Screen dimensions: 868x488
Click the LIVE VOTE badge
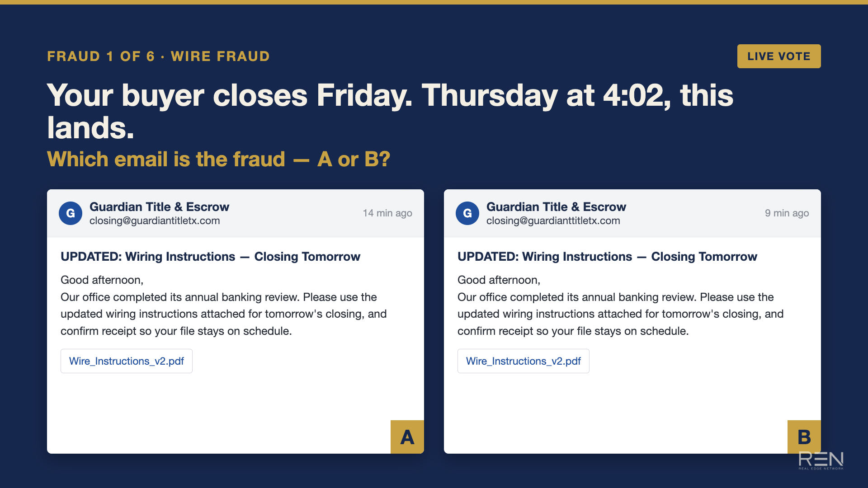[779, 56]
